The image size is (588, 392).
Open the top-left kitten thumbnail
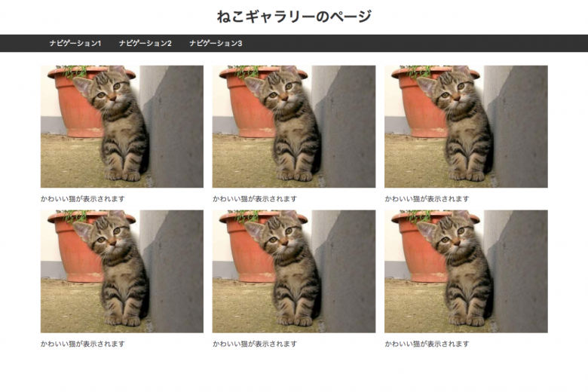122,127
